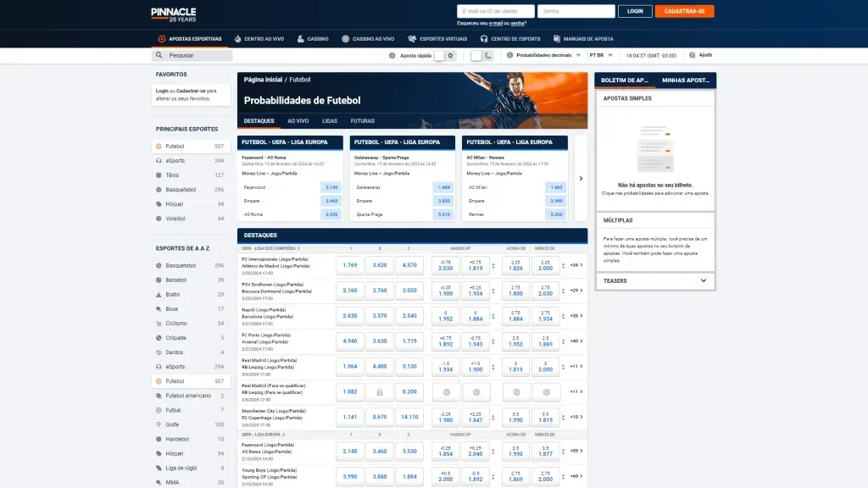
Task: Expand the TEASERS section
Action: tap(653, 280)
